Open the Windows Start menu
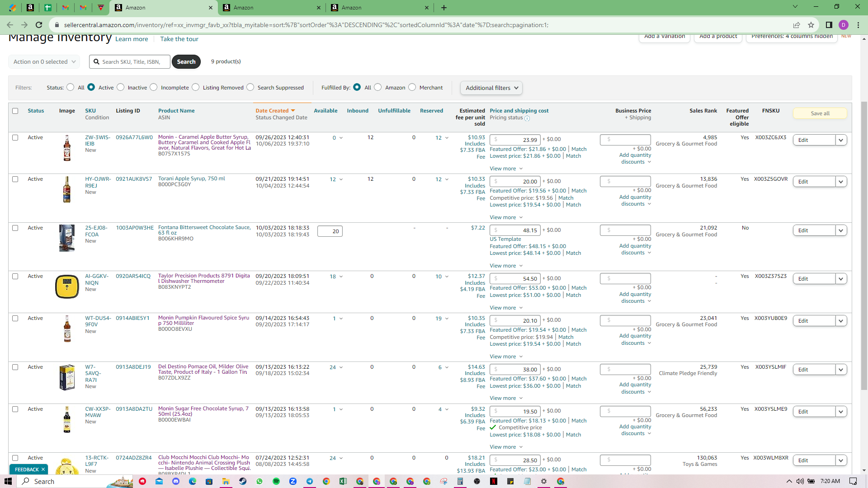Image resolution: width=868 pixels, height=488 pixels. [x=8, y=481]
